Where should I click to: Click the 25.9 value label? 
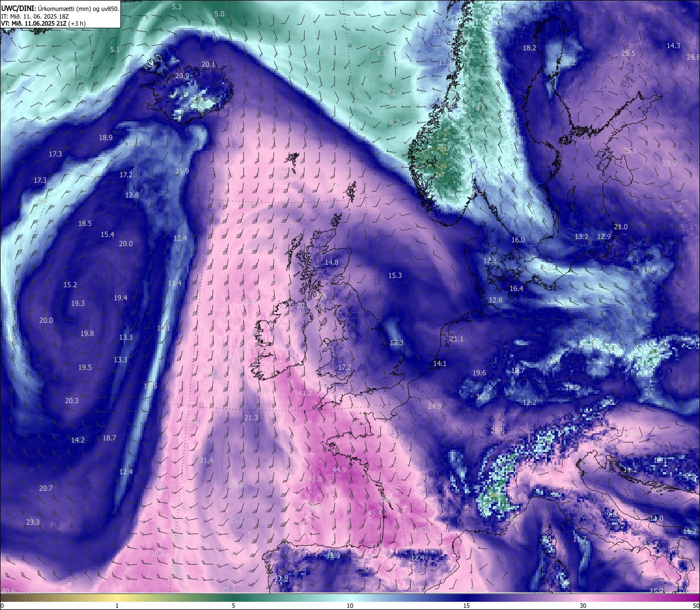coord(669,163)
